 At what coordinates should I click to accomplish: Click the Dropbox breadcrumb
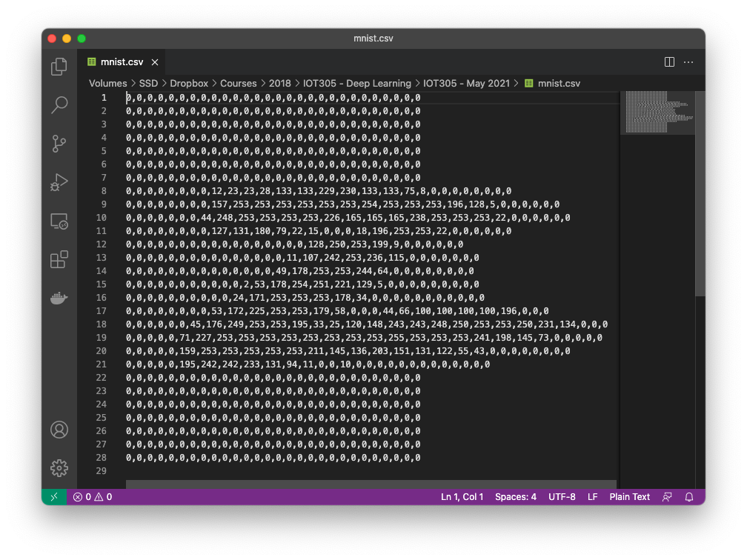pyautogui.click(x=189, y=83)
